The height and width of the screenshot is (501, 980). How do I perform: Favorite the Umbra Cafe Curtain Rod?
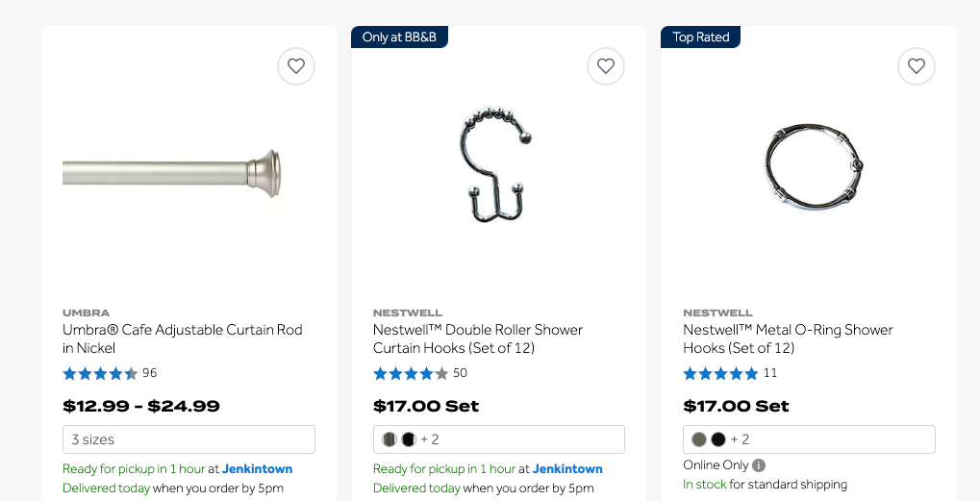point(296,66)
